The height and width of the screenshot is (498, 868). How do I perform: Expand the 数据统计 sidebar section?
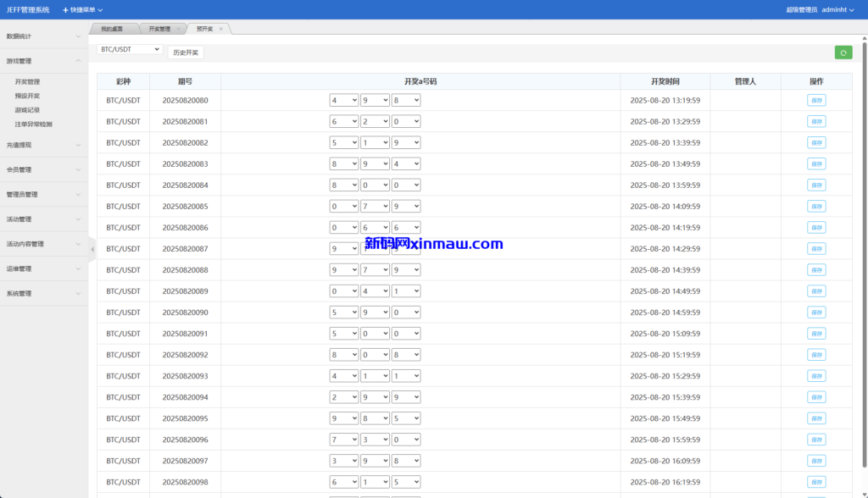pyautogui.click(x=44, y=36)
